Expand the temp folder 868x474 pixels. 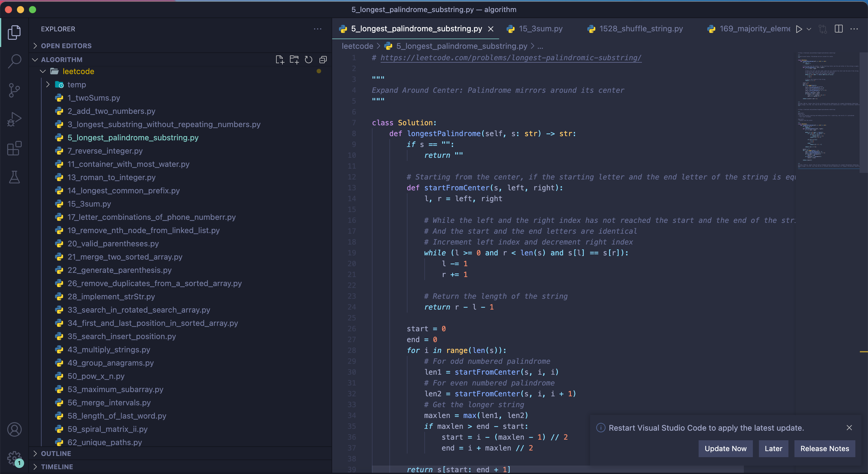pos(76,85)
